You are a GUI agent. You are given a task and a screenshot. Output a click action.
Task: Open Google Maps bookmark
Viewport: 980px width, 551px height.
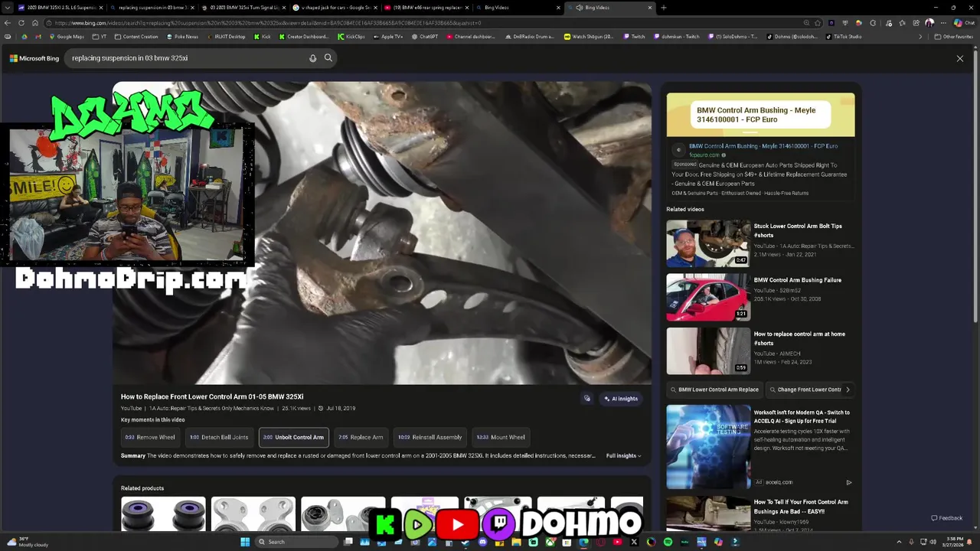tap(67, 37)
